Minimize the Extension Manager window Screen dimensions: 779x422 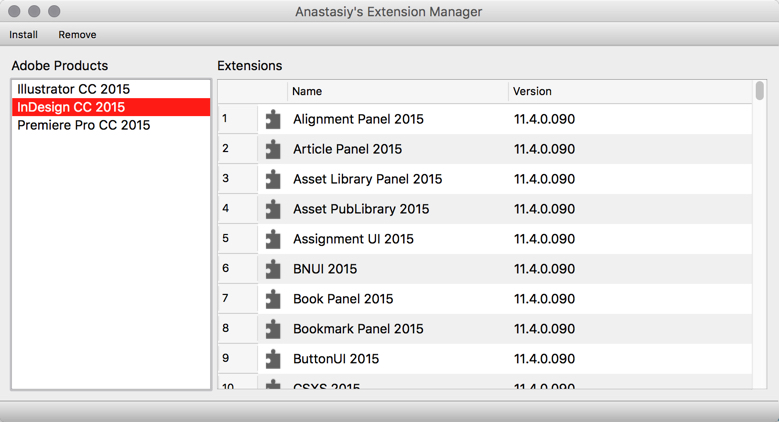click(34, 11)
